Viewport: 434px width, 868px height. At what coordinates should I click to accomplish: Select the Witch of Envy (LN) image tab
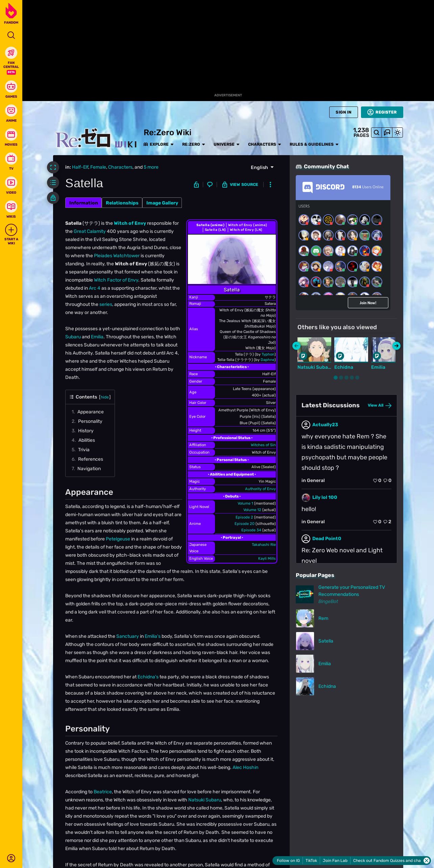(246, 230)
